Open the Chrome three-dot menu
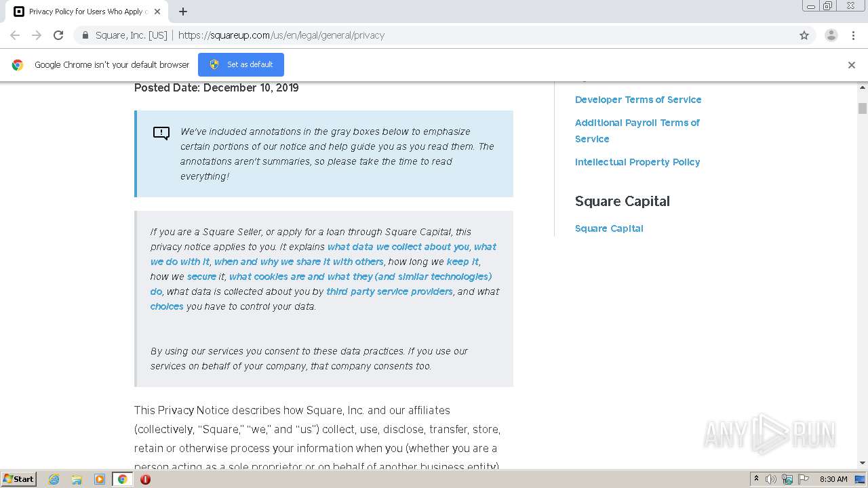 (x=853, y=35)
